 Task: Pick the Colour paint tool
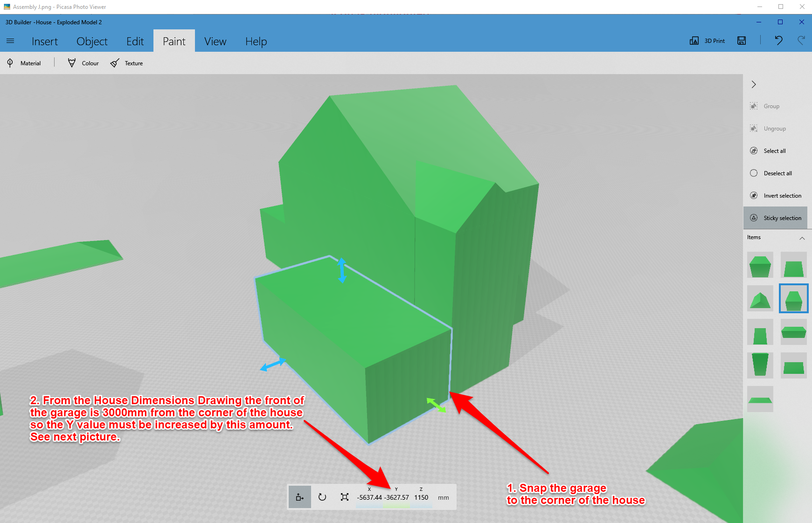pyautogui.click(x=83, y=63)
